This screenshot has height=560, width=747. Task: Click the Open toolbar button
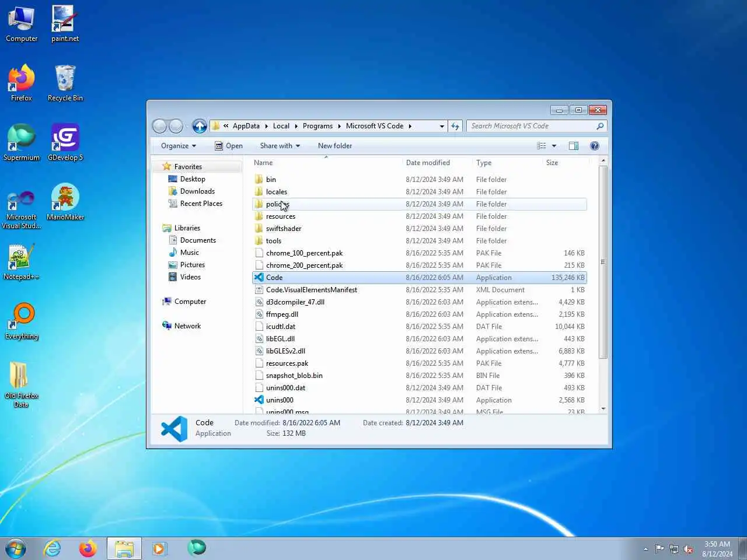point(229,146)
